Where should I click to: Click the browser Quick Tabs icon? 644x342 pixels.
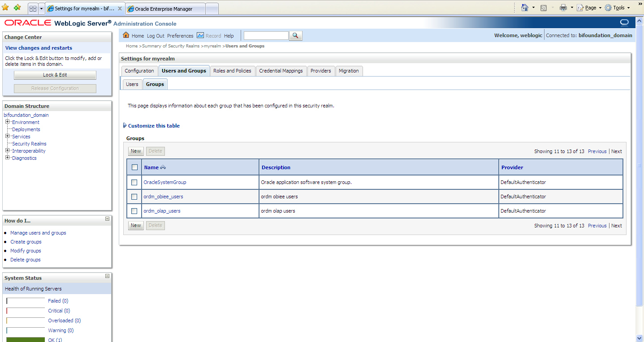pos(33,8)
